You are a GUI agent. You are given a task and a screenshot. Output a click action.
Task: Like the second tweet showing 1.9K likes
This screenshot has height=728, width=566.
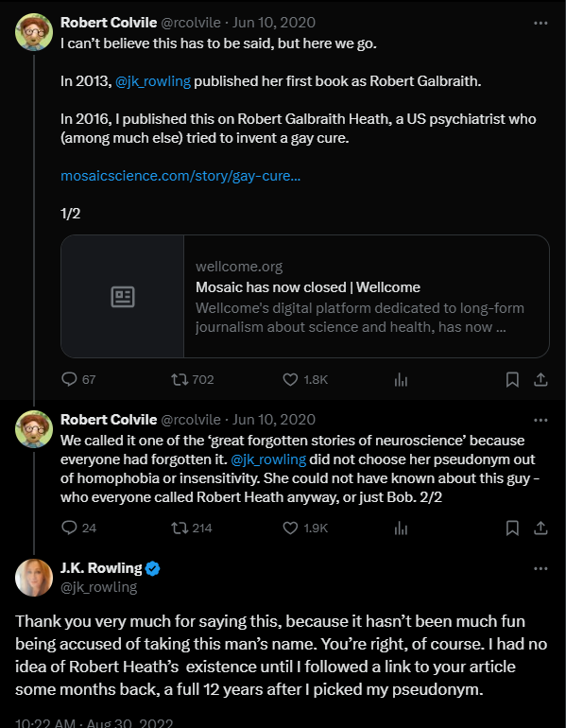[x=290, y=528]
